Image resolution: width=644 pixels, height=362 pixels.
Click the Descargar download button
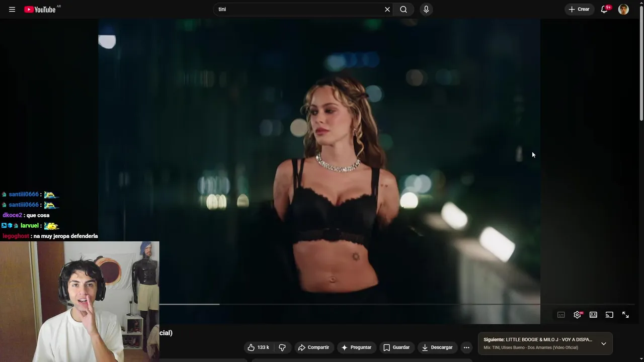437,347
